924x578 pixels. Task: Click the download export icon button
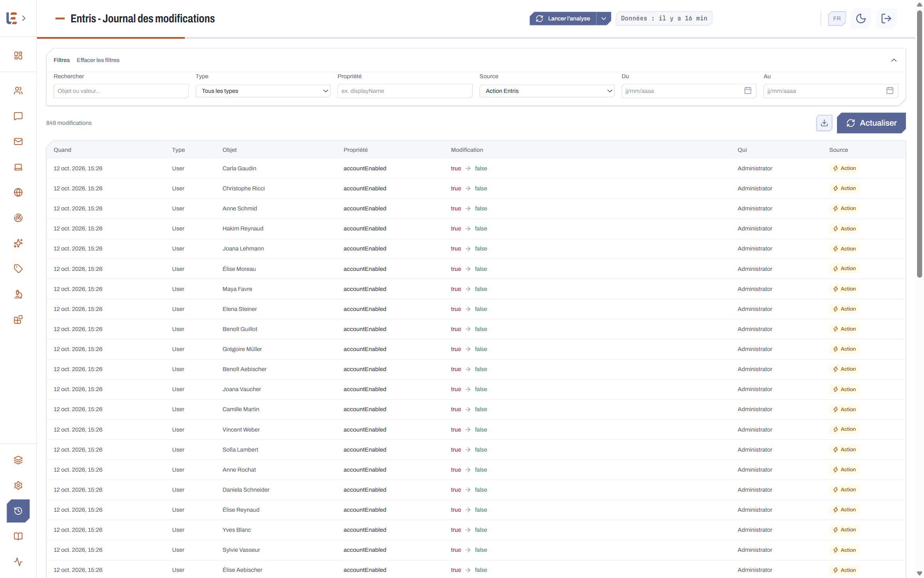tap(824, 123)
